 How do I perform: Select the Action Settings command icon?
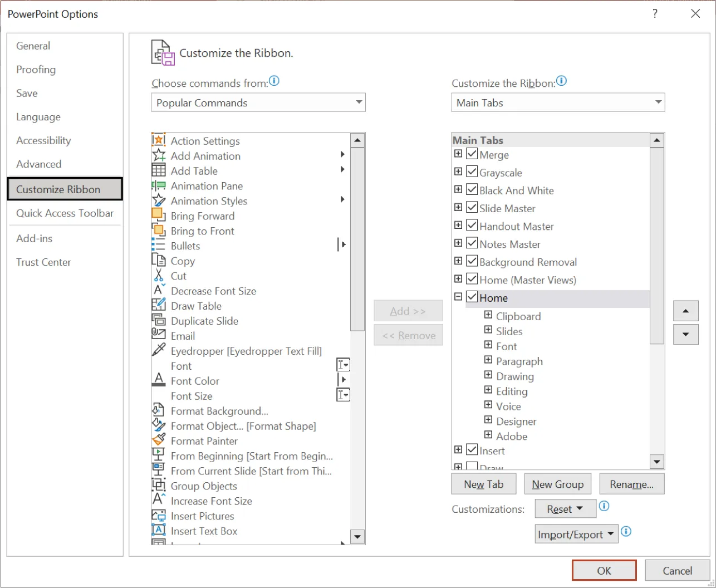coord(159,140)
